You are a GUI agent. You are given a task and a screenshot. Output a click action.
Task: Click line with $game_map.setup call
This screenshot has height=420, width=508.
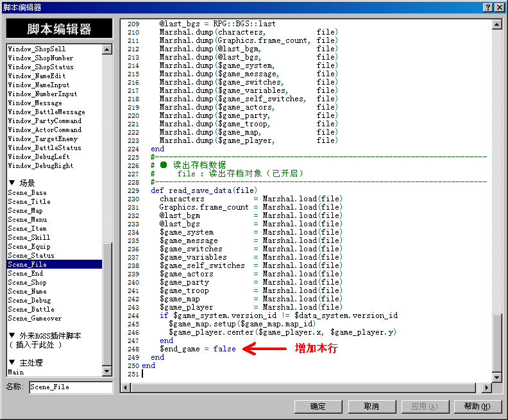point(242,324)
